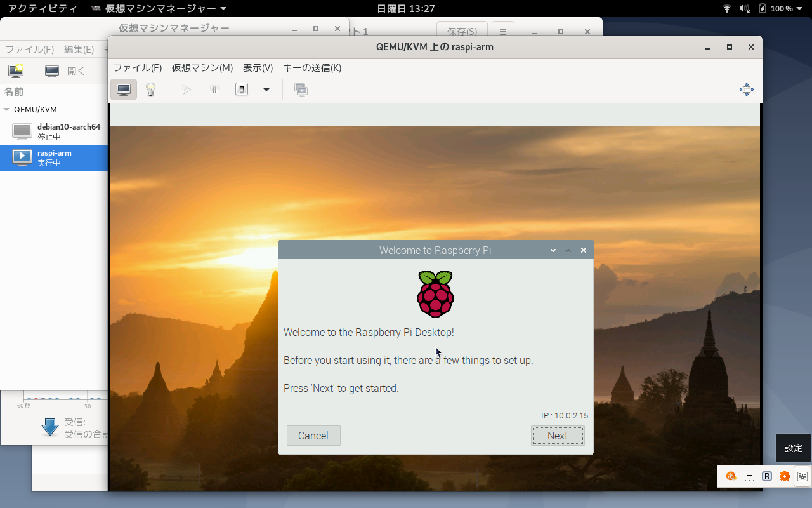Click the volume speaker icon

coord(745,8)
